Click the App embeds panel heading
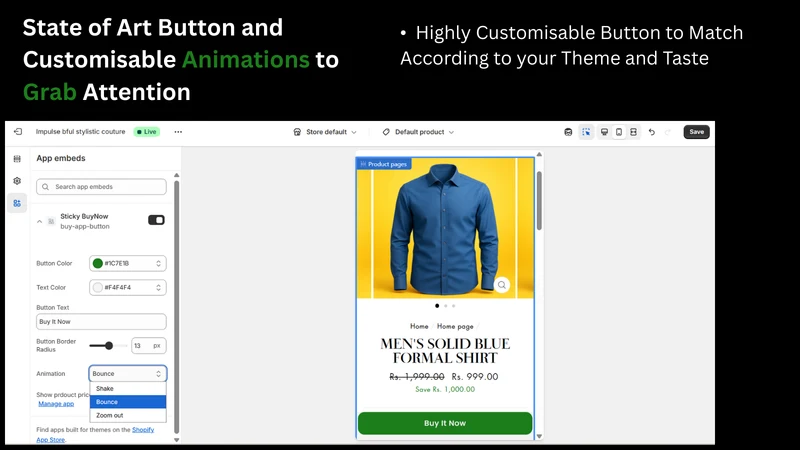This screenshot has width=800, height=450. [61, 158]
